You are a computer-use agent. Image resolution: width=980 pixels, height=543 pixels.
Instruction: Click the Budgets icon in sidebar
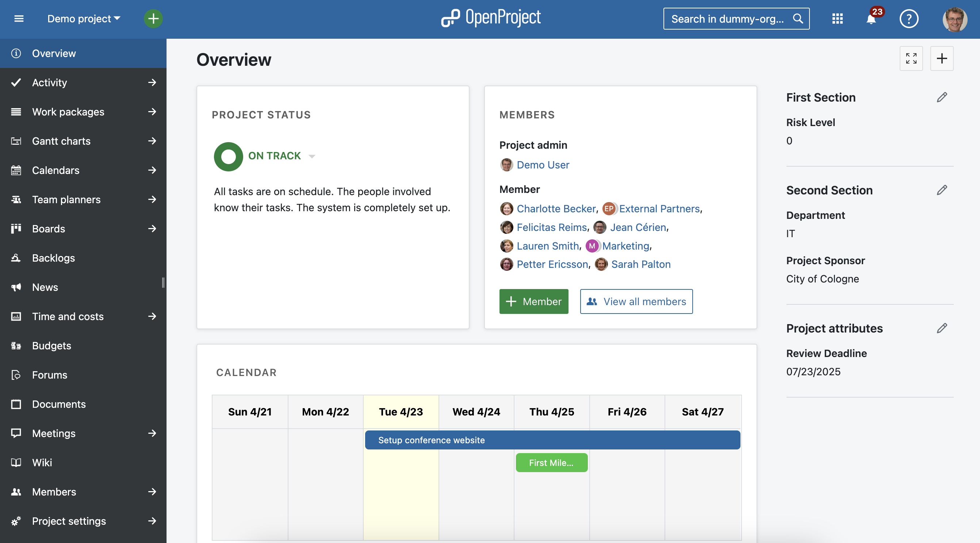pos(16,346)
